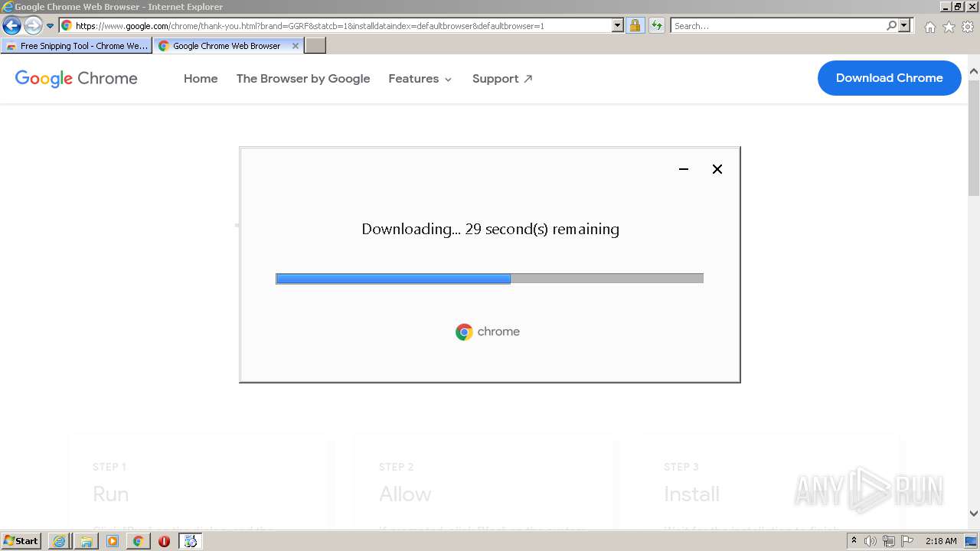Viewport: 980px width, 551px height.
Task: Open Windows Media Player taskbar icon
Action: pos(112,541)
